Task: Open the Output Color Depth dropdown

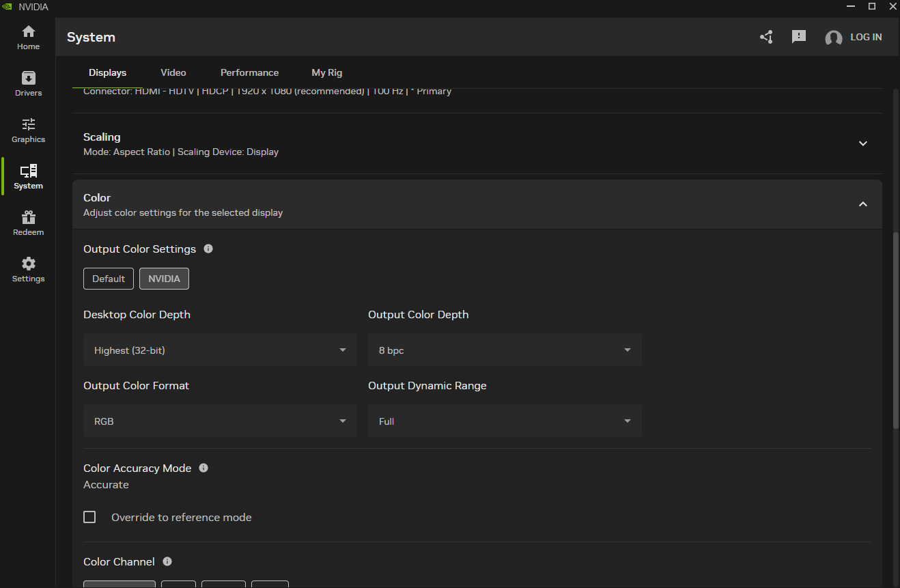Action: [x=505, y=350]
